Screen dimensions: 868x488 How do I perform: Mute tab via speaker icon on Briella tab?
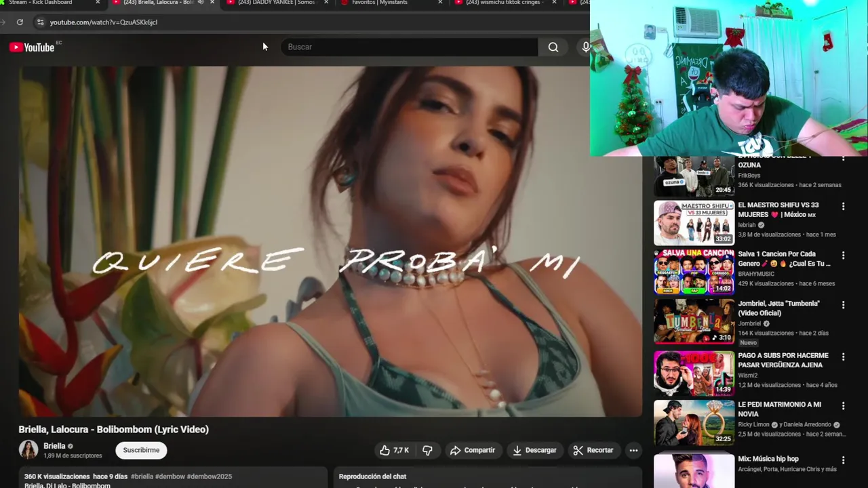click(200, 3)
